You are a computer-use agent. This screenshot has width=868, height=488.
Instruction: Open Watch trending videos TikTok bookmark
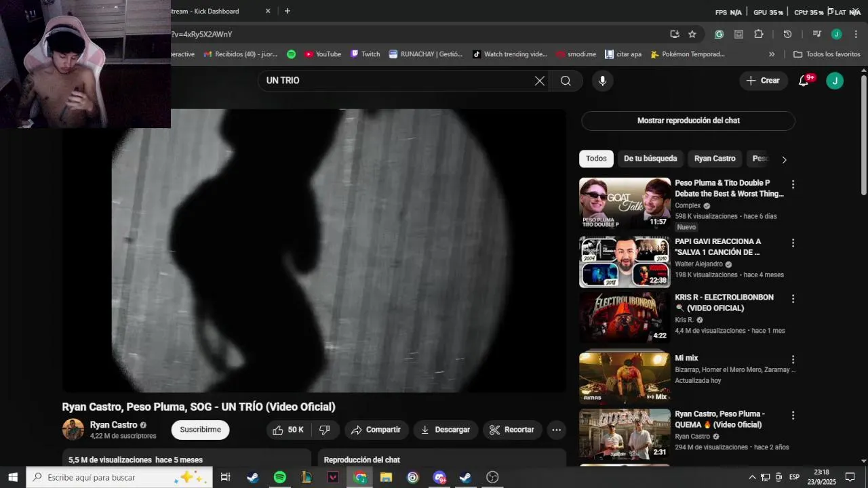pyautogui.click(x=510, y=54)
